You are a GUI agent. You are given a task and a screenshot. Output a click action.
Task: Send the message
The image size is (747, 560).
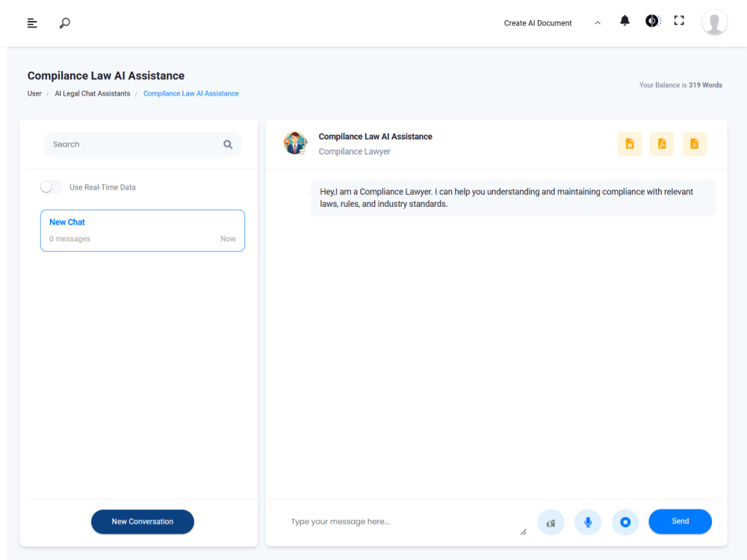(x=680, y=521)
